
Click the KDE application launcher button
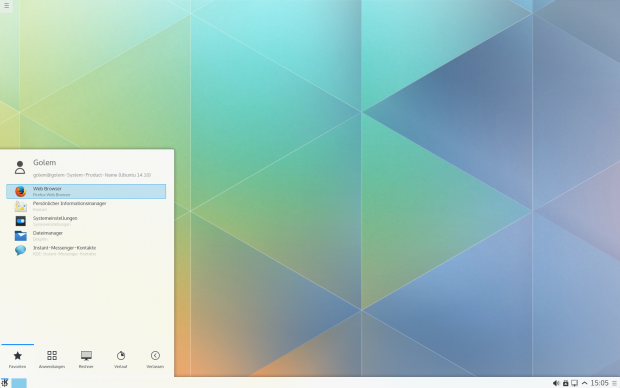pos(5,383)
